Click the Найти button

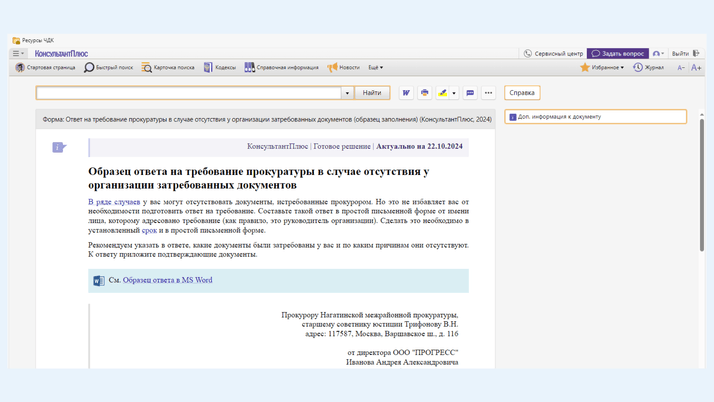372,93
